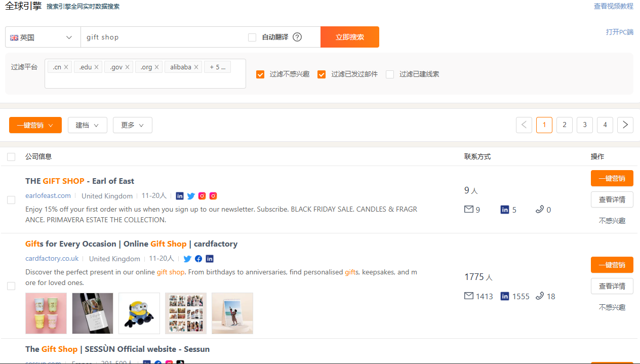Open LinkedIn icon beside cardfactory.co.uk domain
Viewport: 640px width, 364px height.
(x=210, y=259)
